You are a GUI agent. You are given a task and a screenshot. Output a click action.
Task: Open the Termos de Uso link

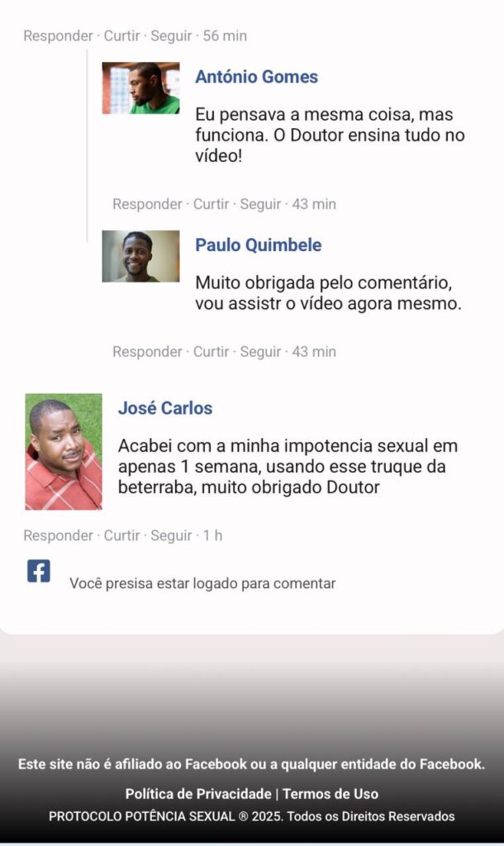[330, 794]
